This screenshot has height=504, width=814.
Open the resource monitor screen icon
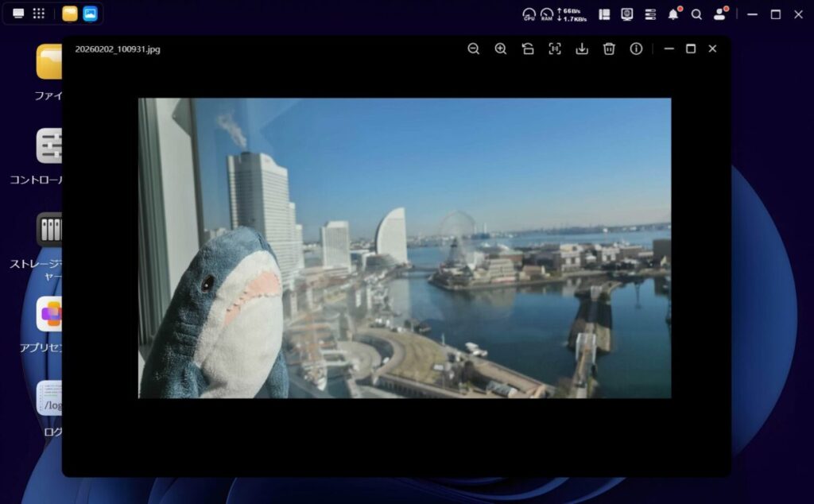(x=627, y=14)
